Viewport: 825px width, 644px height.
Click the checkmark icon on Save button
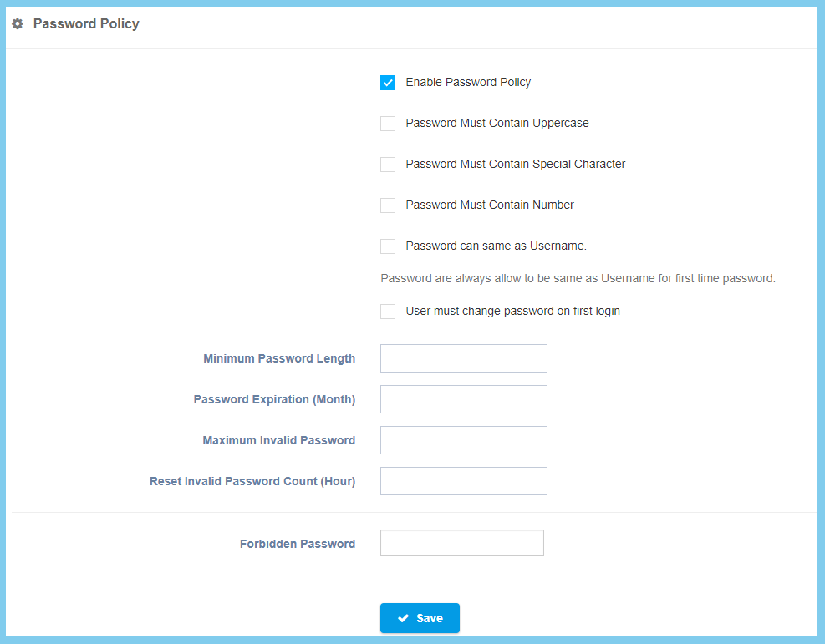404,618
